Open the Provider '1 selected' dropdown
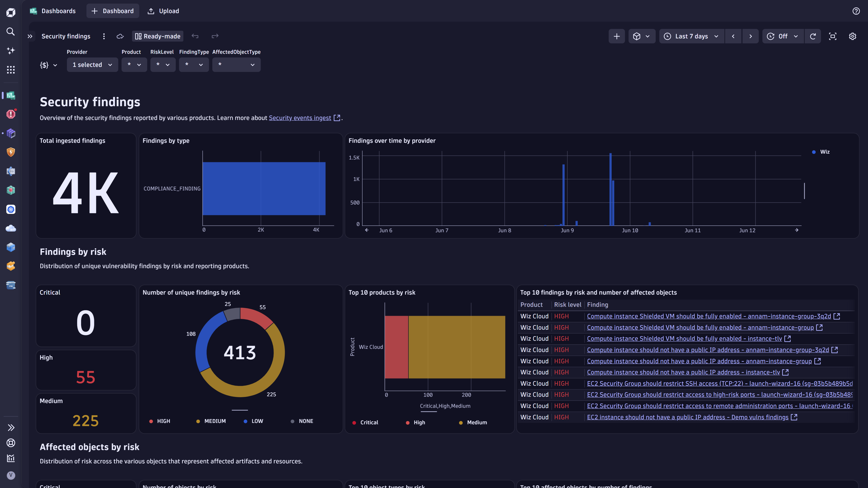This screenshot has height=488, width=868. coord(92,65)
